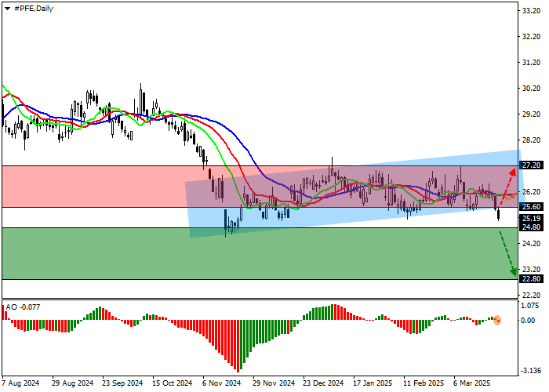Click the 7 Aug 2024 date label

[22, 384]
